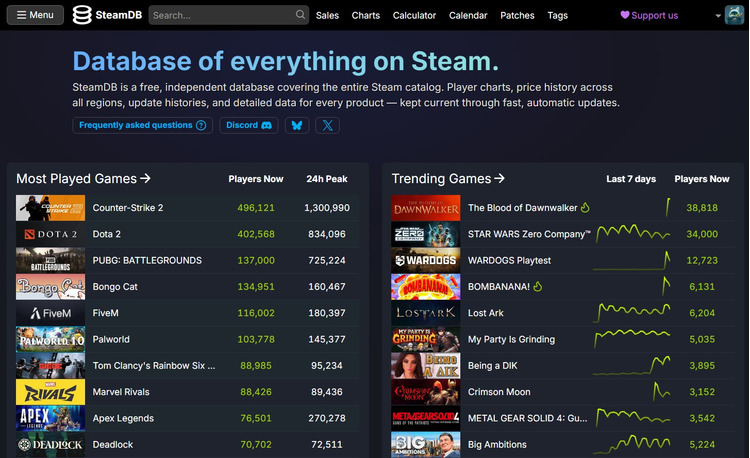
Task: Click the PUBG Battlegrounds thumbnail
Action: (50, 260)
